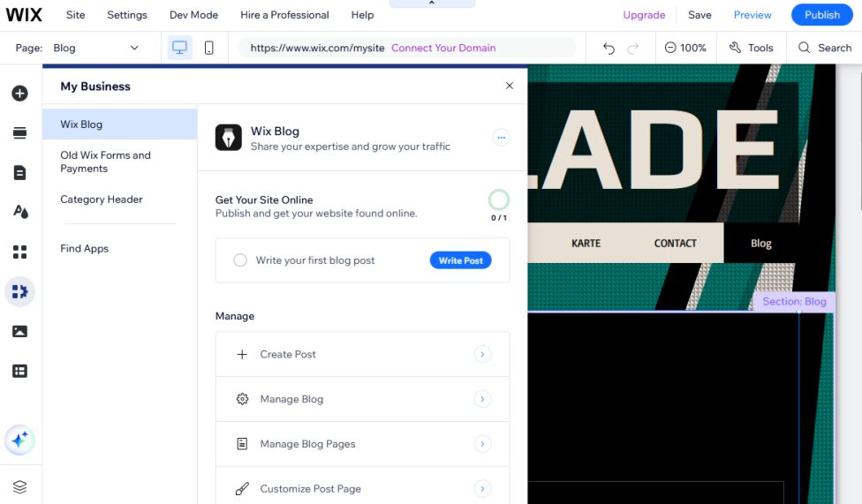The width and height of the screenshot is (862, 504).
Task: Click the gear icon beside Manage Blog
Action: pos(242,399)
